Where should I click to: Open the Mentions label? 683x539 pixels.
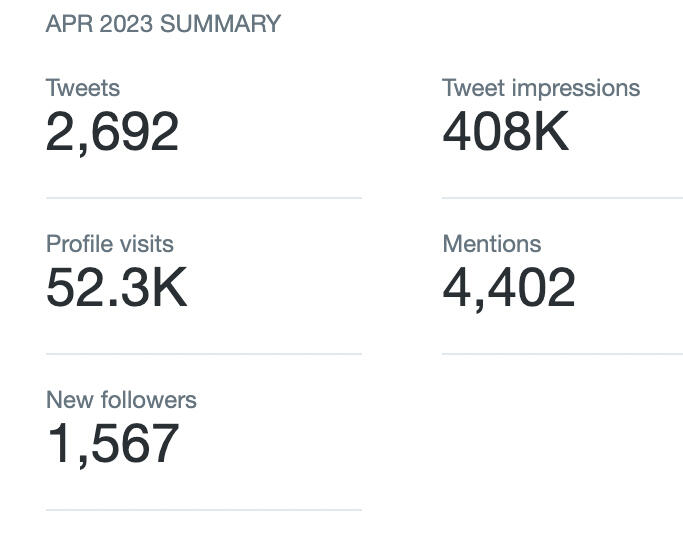492,244
